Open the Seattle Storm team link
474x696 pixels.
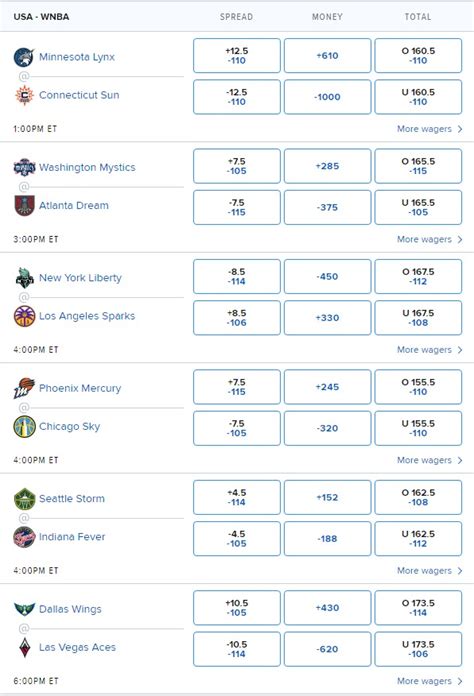tap(72, 498)
